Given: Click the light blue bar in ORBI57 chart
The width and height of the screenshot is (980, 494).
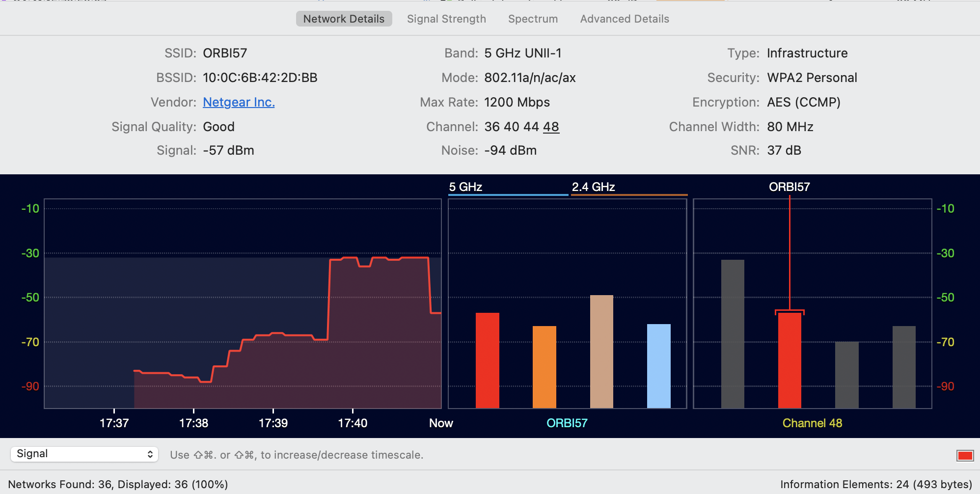Looking at the screenshot, I should (658, 365).
